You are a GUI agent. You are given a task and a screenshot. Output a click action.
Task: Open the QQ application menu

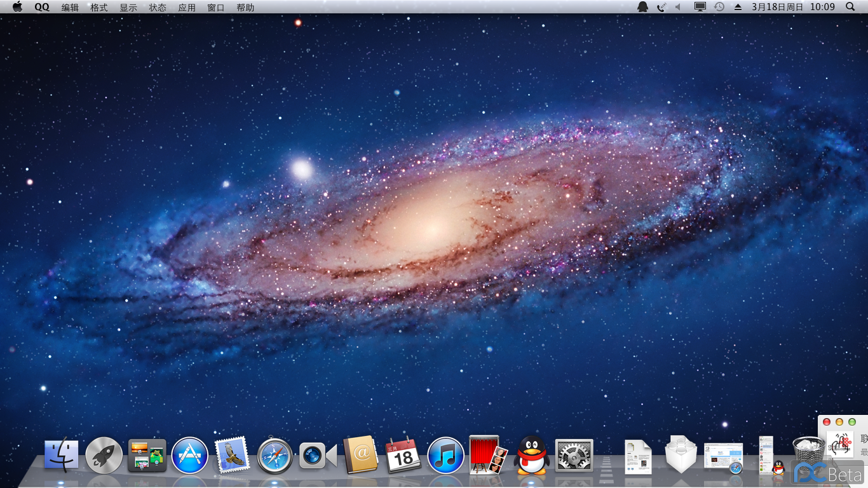pyautogui.click(x=42, y=8)
